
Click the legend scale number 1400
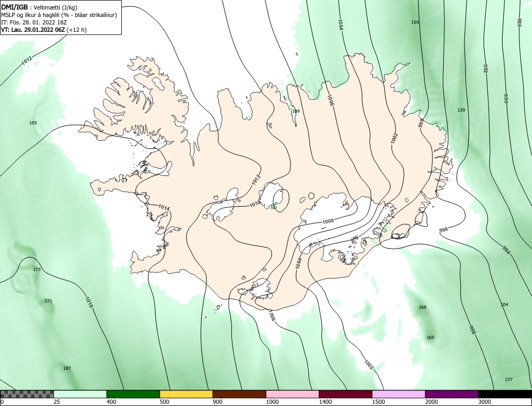click(x=326, y=402)
